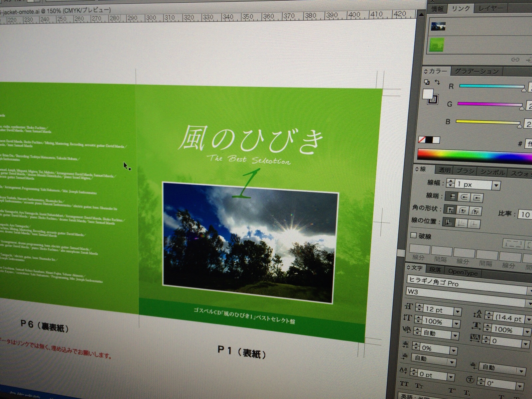Choose the projecting cap stroke icon
This screenshot has width=532, height=399.
[477, 198]
